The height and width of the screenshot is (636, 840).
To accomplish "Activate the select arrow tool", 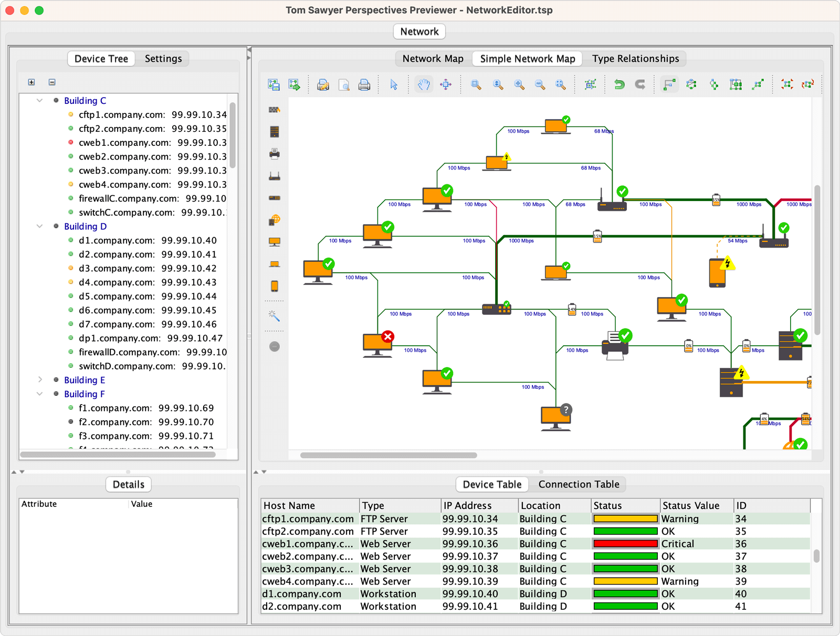I will click(394, 84).
